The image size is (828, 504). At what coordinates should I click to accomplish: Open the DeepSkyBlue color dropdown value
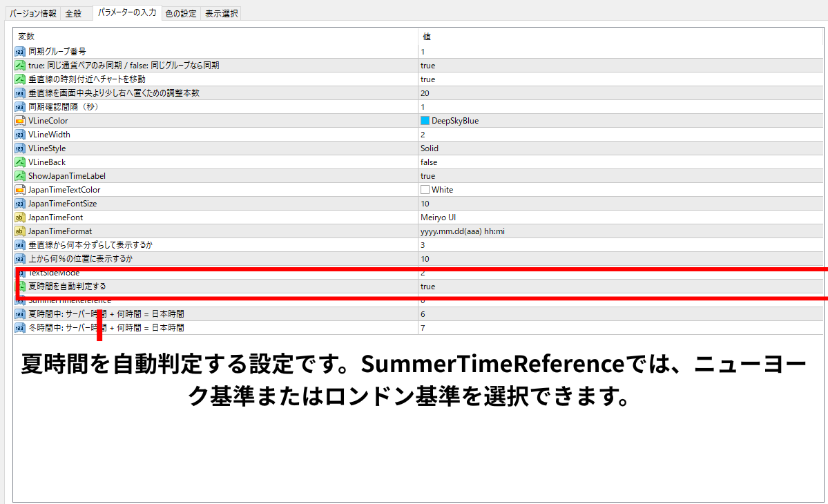(454, 121)
